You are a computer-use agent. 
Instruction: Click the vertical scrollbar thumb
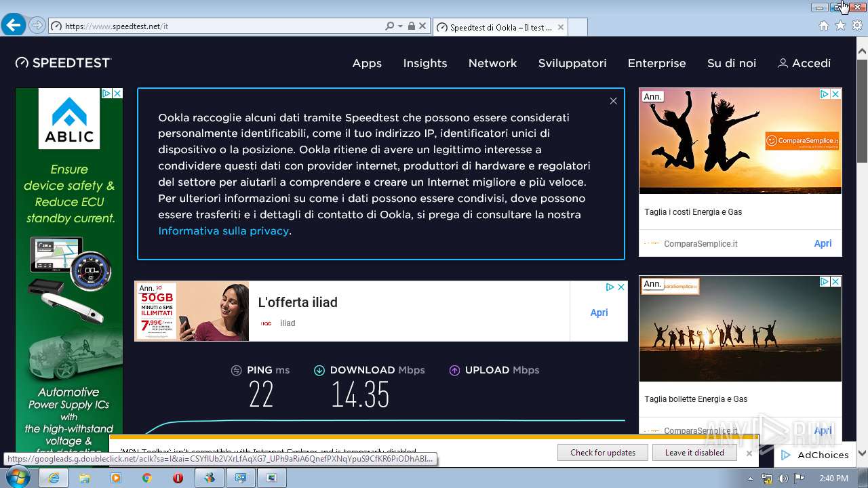tap(862, 110)
